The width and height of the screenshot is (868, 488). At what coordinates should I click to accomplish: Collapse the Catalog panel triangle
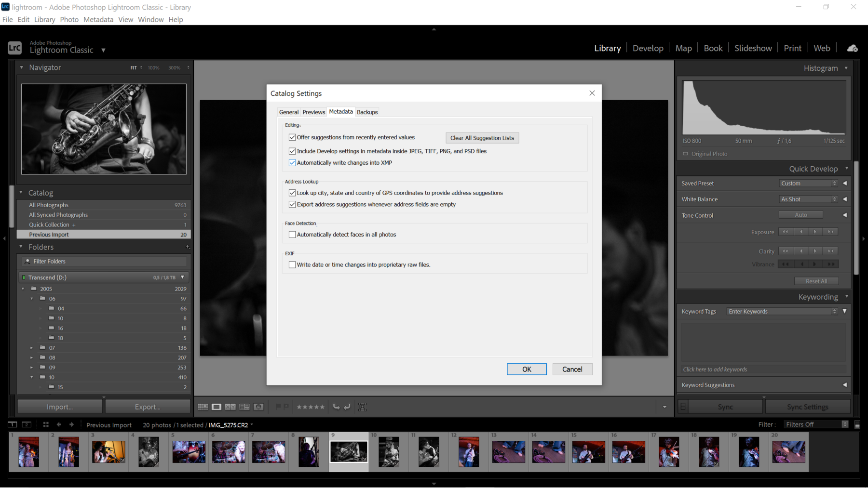click(x=21, y=192)
